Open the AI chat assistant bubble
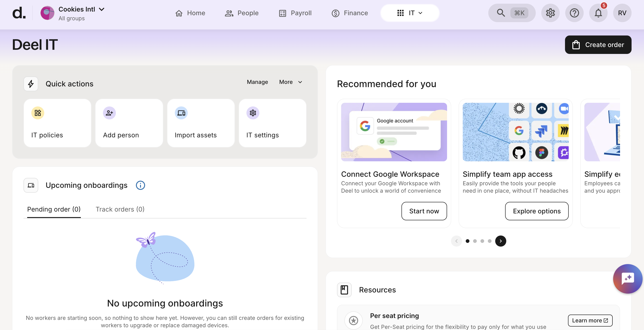Image resolution: width=644 pixels, height=330 pixels. [627, 278]
